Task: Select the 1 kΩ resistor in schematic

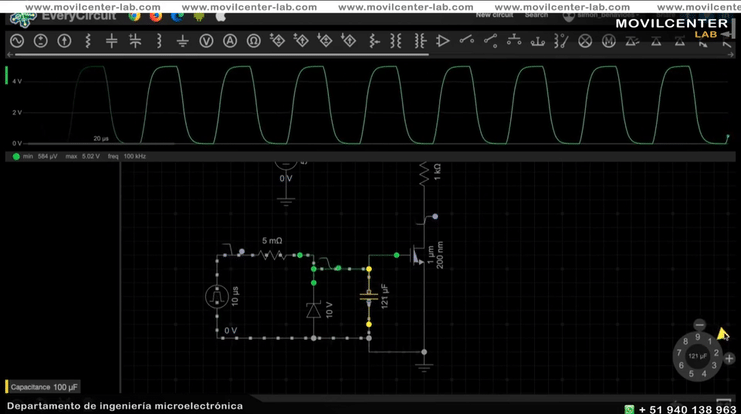Action: pos(423,173)
